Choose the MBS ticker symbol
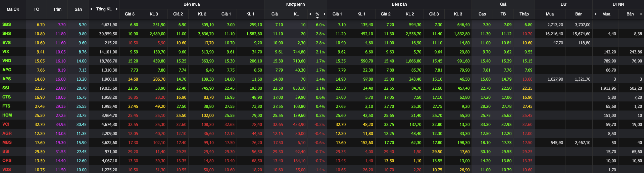This screenshot has height=173, width=644. point(7,142)
